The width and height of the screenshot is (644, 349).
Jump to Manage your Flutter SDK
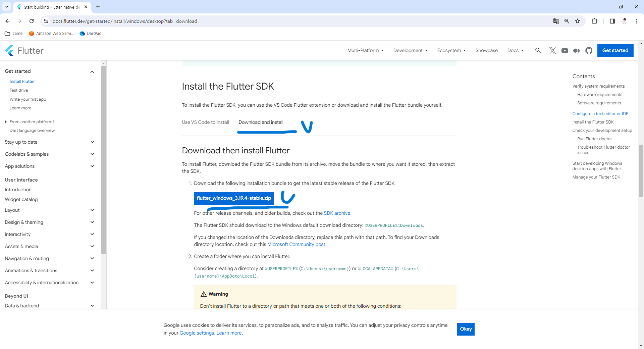[596, 177]
